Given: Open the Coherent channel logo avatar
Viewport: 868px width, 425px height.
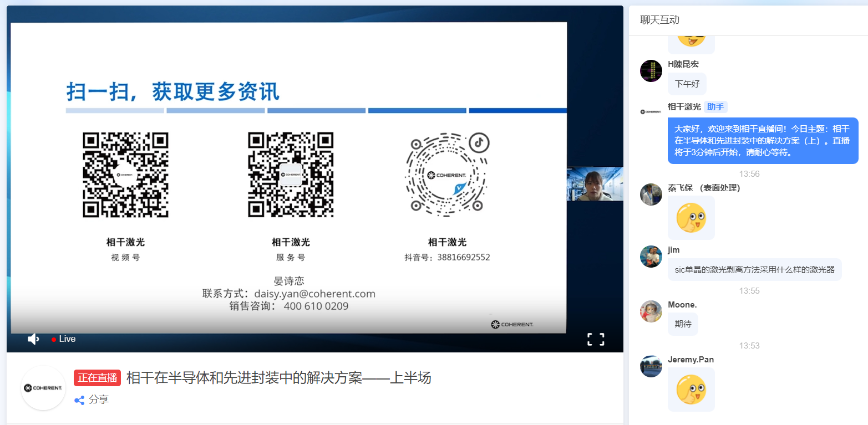Looking at the screenshot, I should coord(43,388).
